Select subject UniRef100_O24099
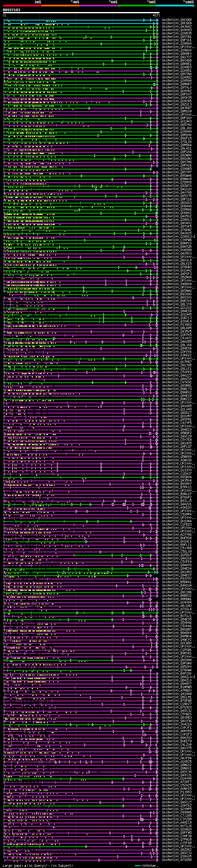The image size is (197, 868). pyautogui.click(x=177, y=778)
